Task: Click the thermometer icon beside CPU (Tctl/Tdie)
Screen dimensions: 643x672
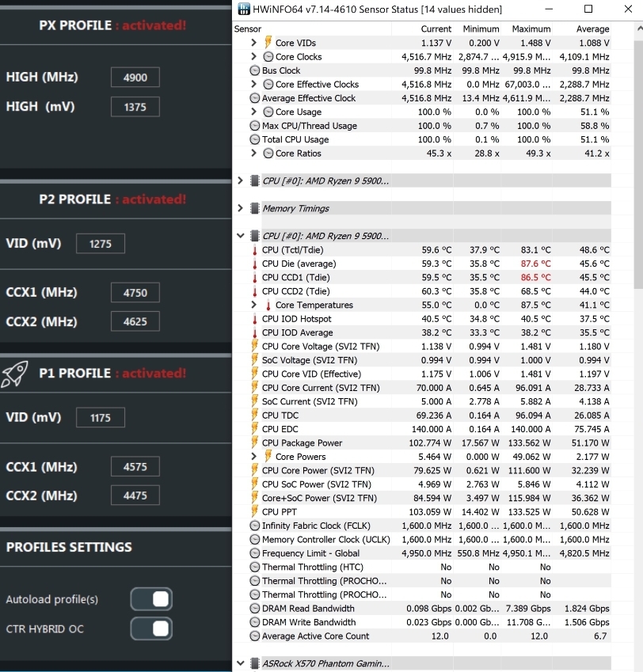Action: point(254,250)
